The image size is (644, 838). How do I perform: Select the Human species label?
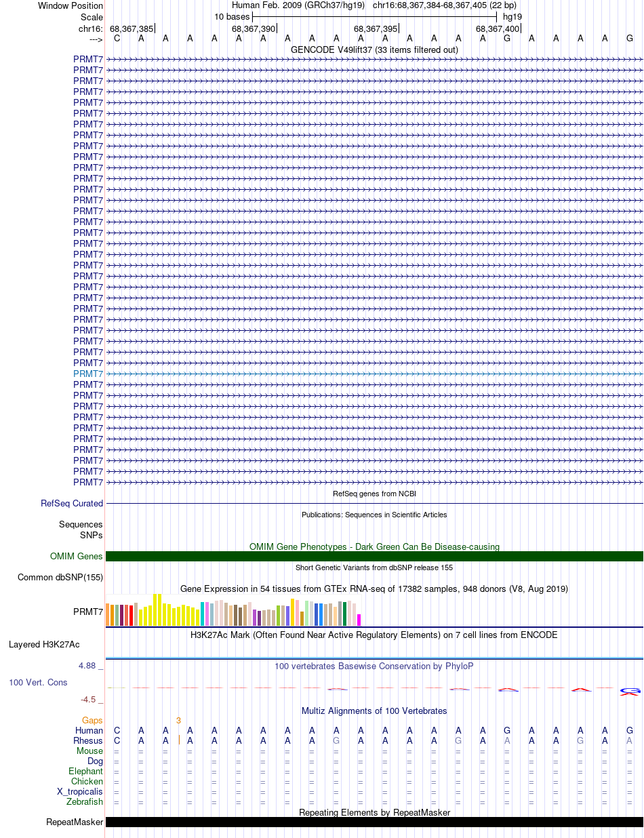pyautogui.click(x=89, y=731)
